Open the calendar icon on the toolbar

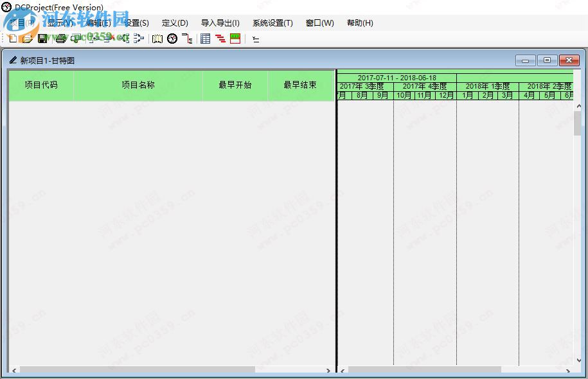coord(235,37)
